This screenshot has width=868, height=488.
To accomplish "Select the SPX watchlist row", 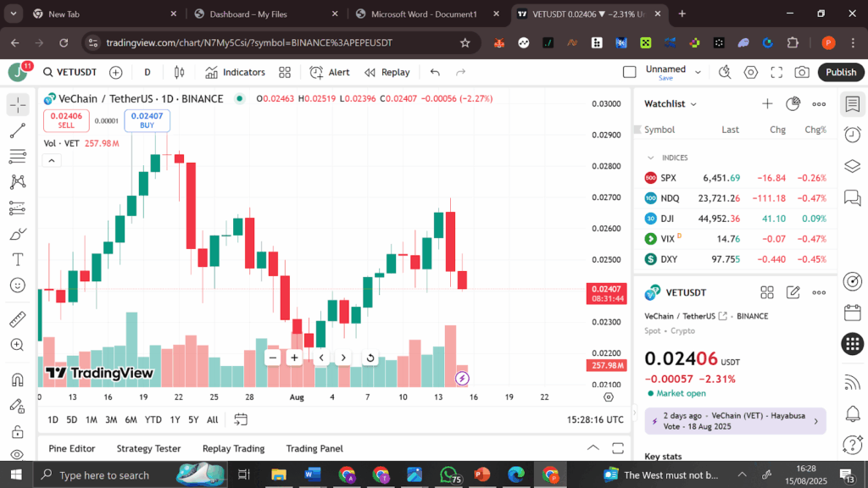I will pos(735,178).
